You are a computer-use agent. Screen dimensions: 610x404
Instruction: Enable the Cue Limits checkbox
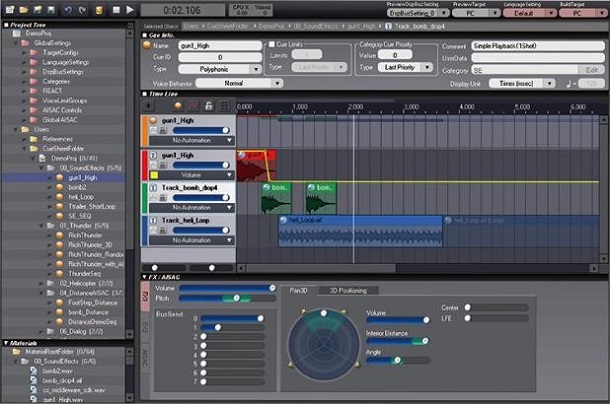(272, 46)
